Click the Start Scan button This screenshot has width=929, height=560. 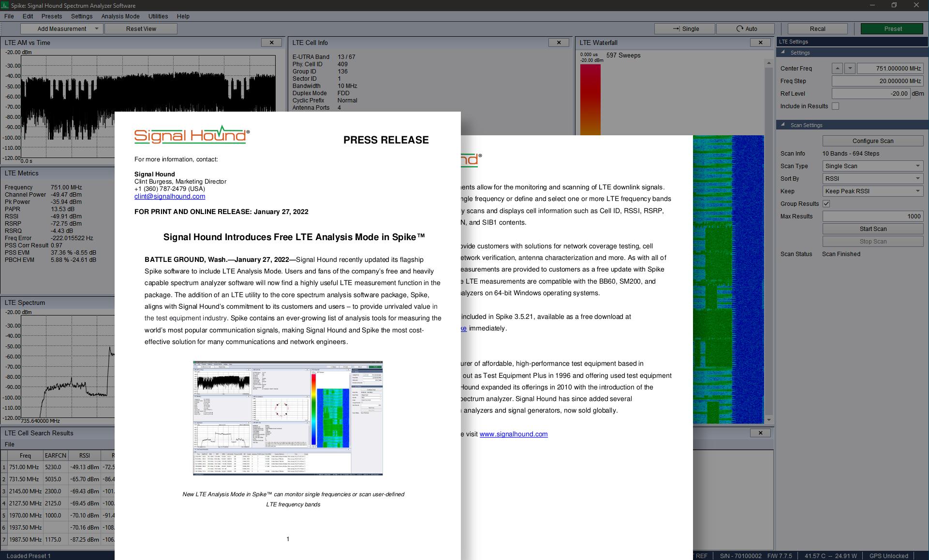coord(873,229)
